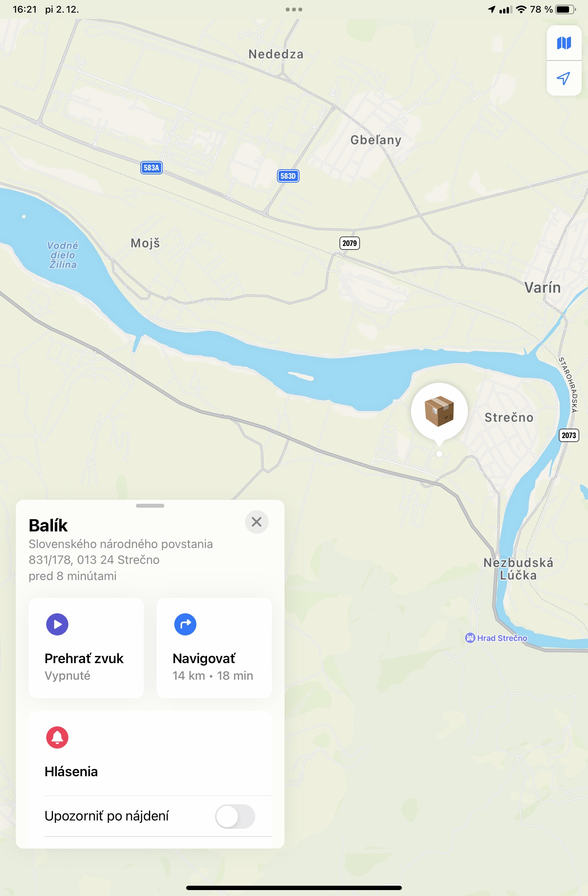The height and width of the screenshot is (896, 588).
Task: Tap the purple play sound icon
Action: click(x=57, y=624)
